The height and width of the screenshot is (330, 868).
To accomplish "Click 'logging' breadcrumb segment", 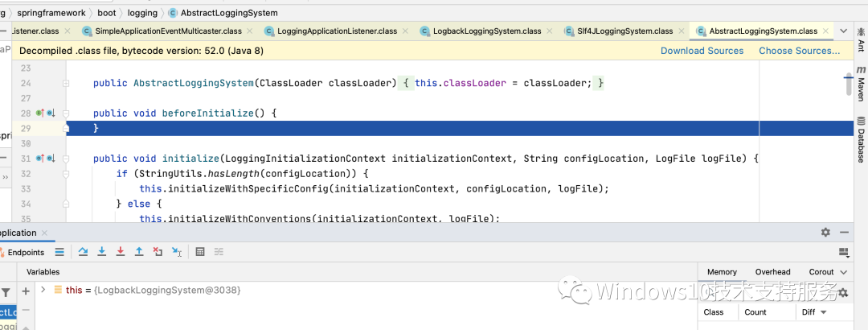I will click(x=142, y=12).
